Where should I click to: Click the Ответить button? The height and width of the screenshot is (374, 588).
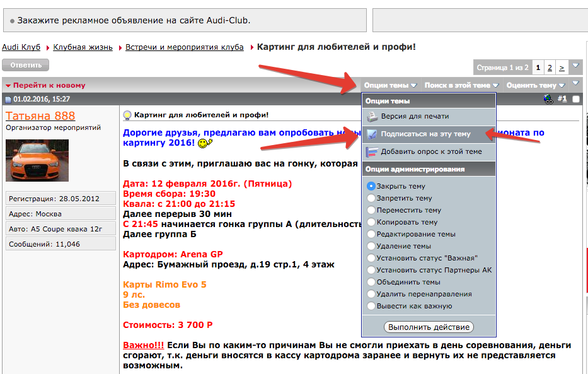[x=25, y=65]
